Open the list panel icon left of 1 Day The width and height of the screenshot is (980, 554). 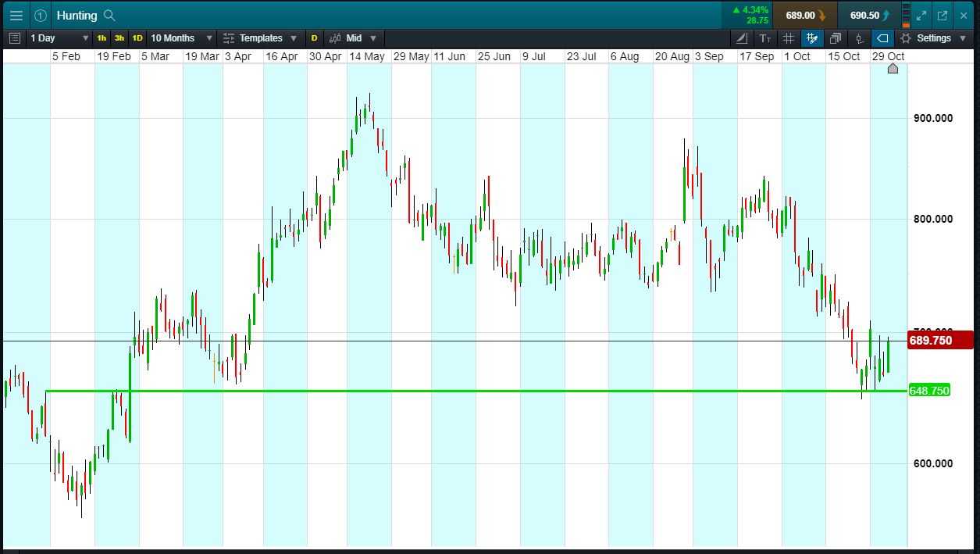(15, 38)
